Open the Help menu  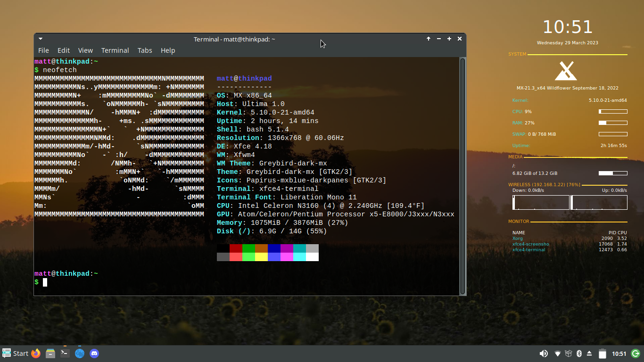pos(168,50)
